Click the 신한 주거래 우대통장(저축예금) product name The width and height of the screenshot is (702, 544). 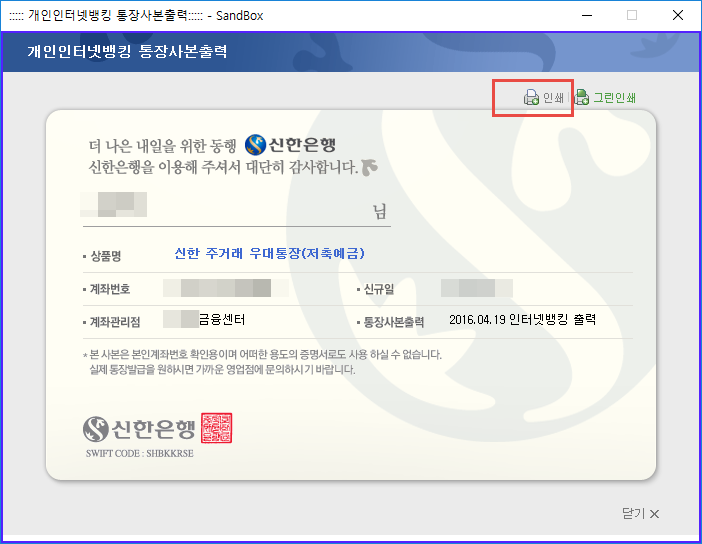[x=269, y=253]
